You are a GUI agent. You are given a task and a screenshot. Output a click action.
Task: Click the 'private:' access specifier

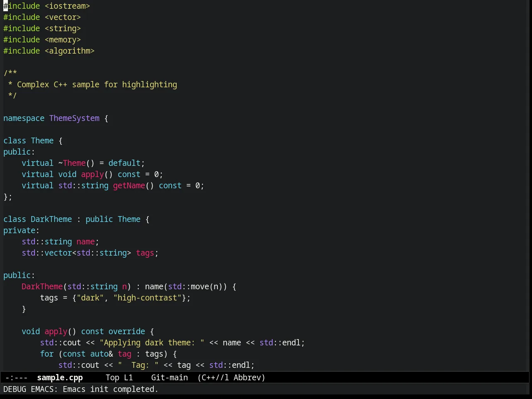pos(21,230)
